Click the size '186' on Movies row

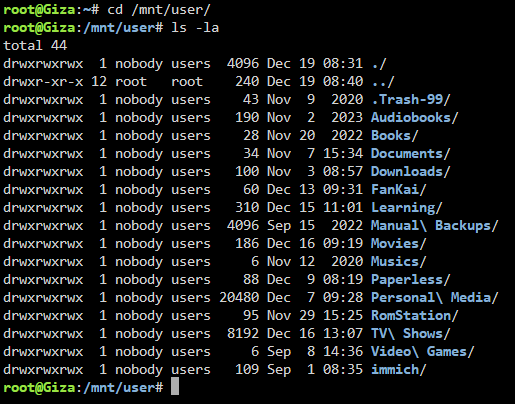coord(247,244)
